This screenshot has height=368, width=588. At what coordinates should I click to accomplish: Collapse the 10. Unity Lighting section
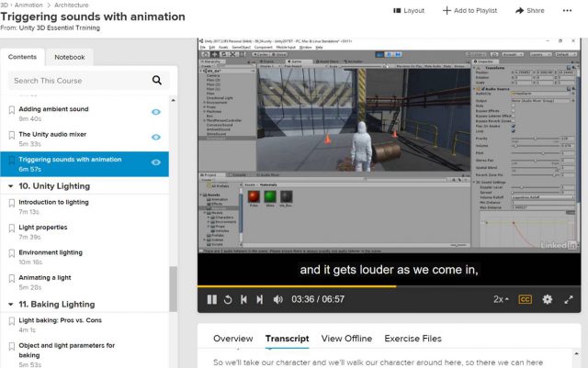10,186
